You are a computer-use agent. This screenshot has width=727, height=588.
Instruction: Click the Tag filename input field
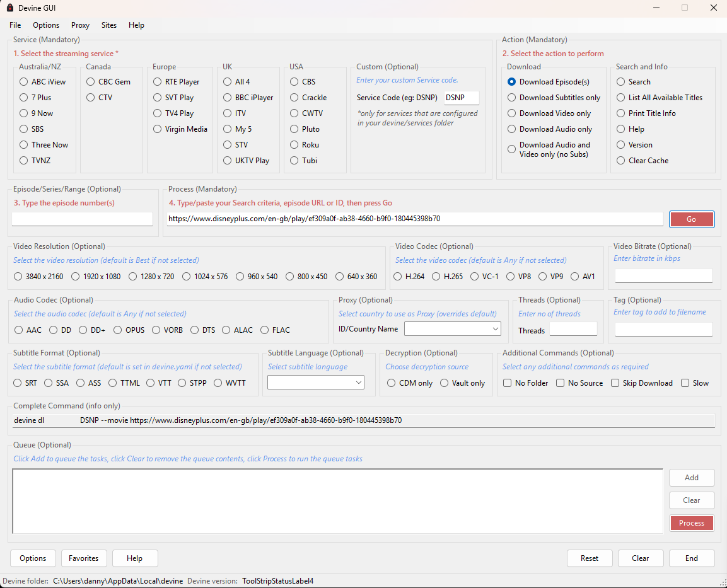(x=663, y=329)
